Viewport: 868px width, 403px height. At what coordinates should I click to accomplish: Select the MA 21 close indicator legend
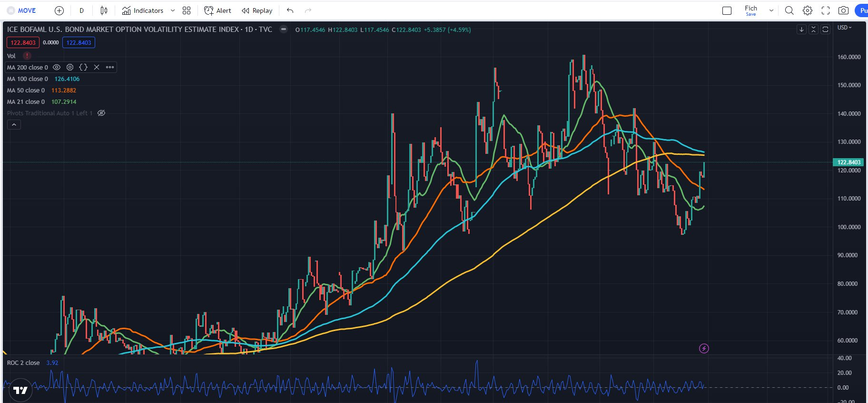26,102
